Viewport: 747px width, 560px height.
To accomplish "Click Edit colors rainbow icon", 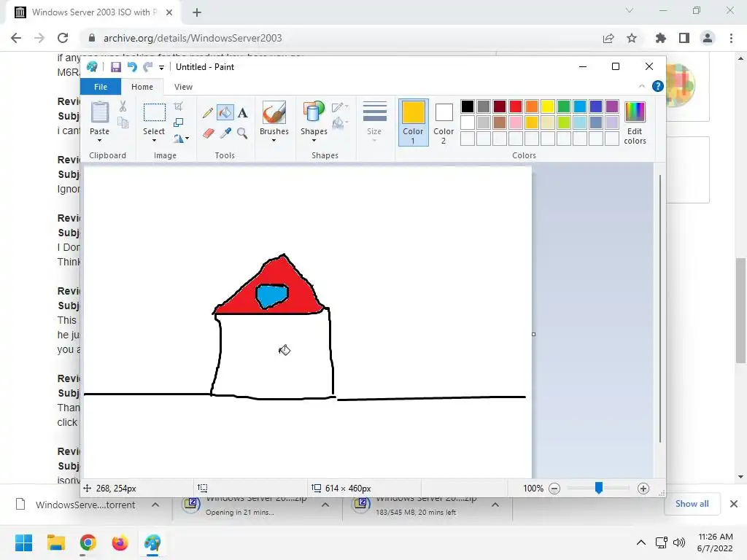I will click(x=635, y=112).
